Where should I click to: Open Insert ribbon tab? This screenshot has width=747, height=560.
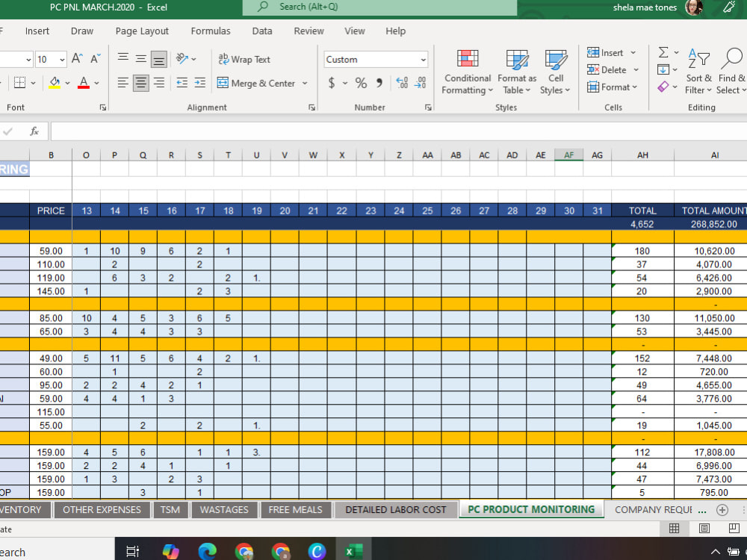click(x=37, y=31)
